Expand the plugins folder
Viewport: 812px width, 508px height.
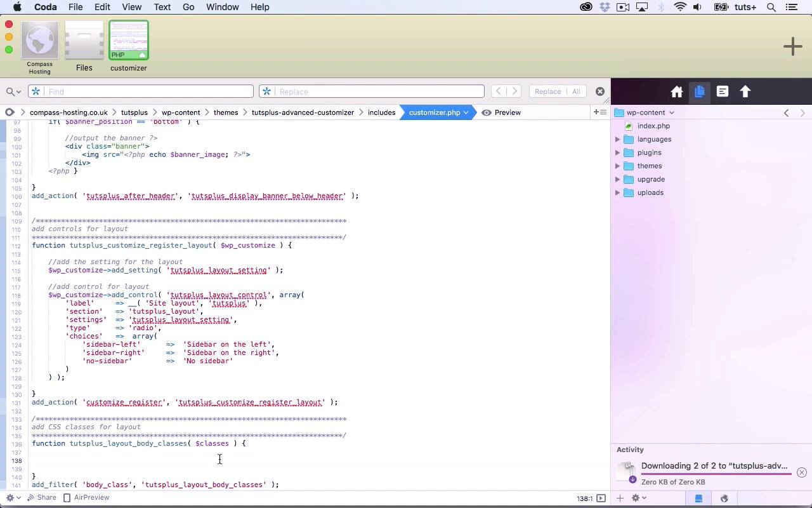(617, 152)
